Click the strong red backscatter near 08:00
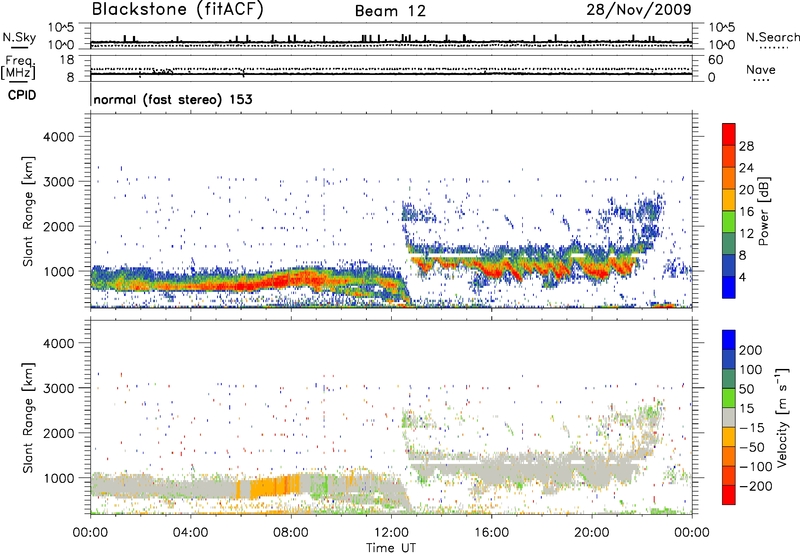 click(x=293, y=280)
